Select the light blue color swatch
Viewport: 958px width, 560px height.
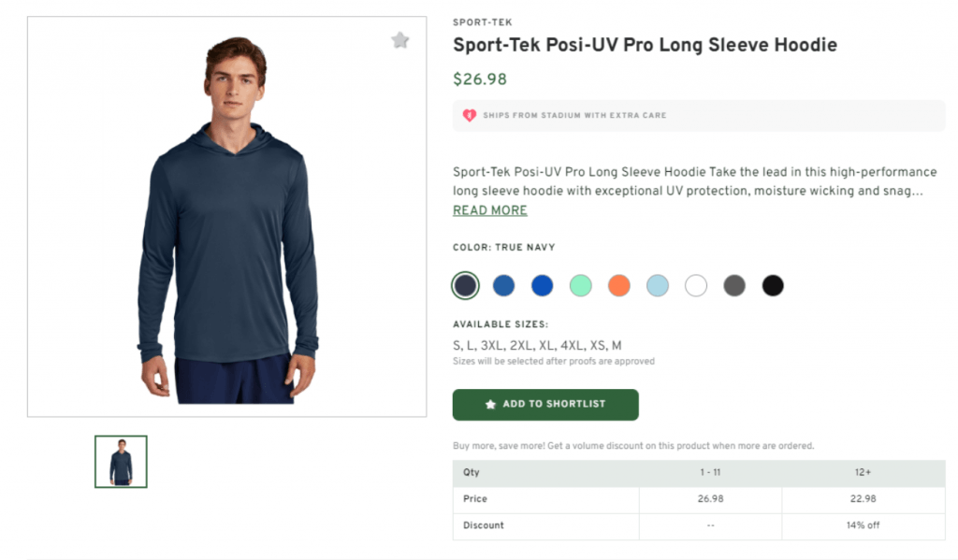coord(657,285)
